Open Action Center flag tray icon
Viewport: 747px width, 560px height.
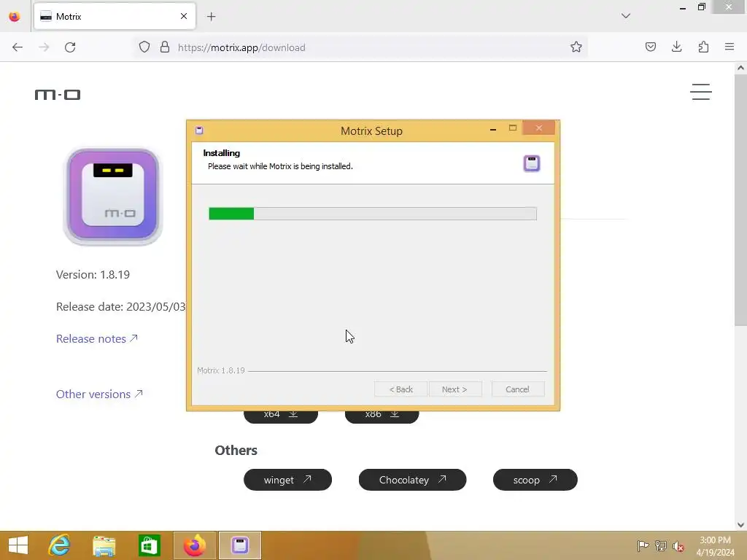pos(643,545)
